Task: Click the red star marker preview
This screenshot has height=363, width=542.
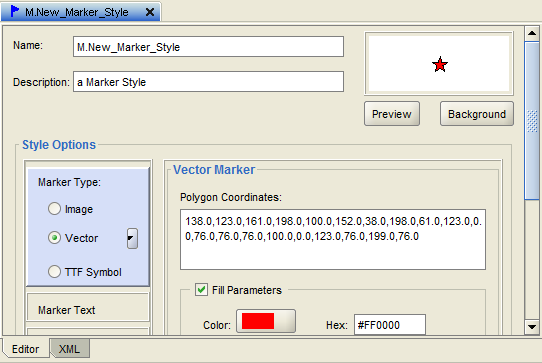Action: [440, 65]
